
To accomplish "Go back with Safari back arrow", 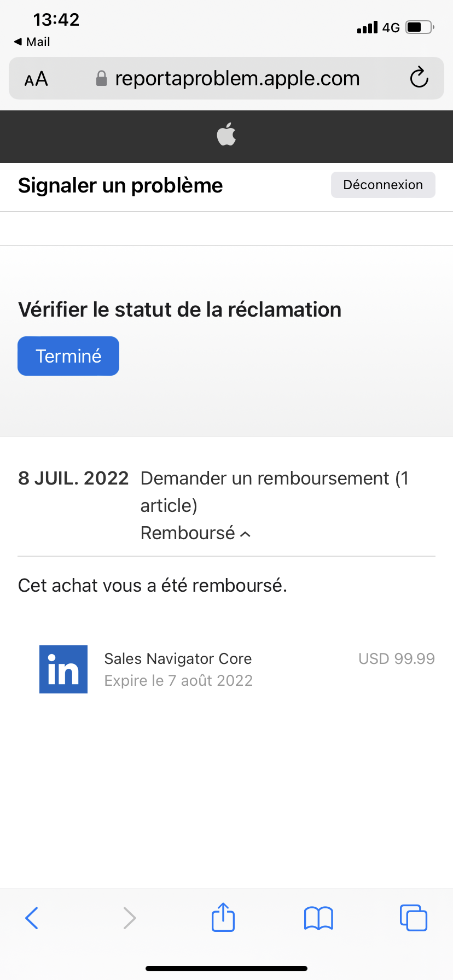I will click(x=32, y=918).
